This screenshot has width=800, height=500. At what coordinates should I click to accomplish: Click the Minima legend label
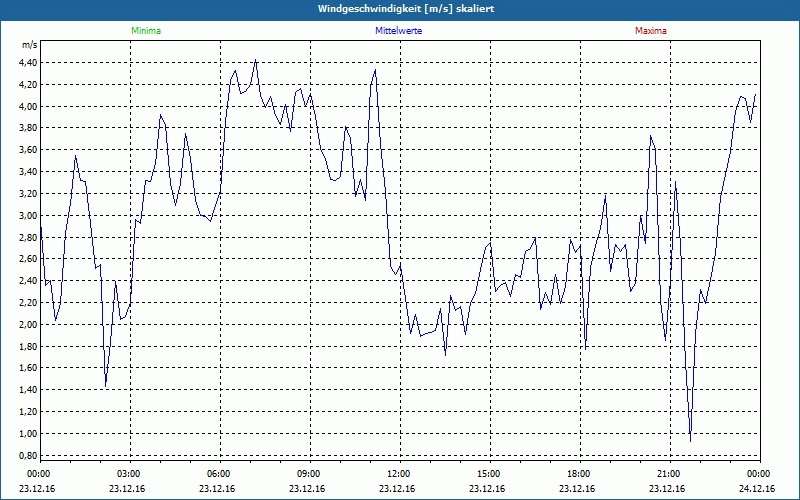tap(146, 31)
